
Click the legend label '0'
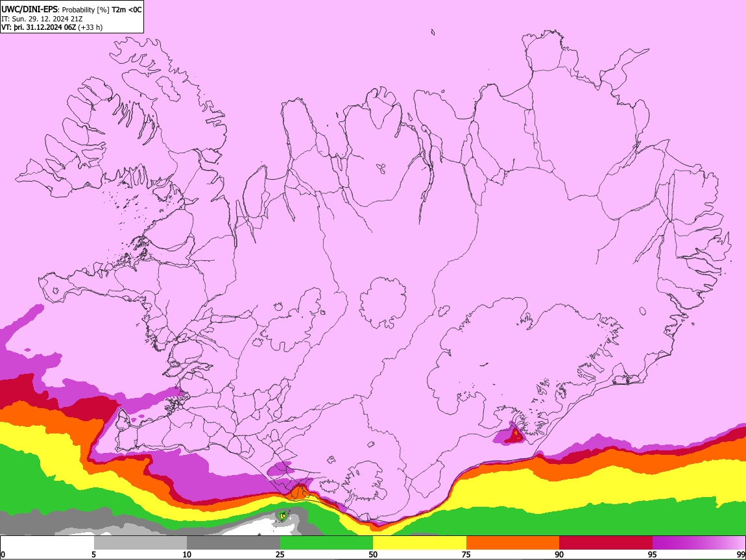click(3, 555)
